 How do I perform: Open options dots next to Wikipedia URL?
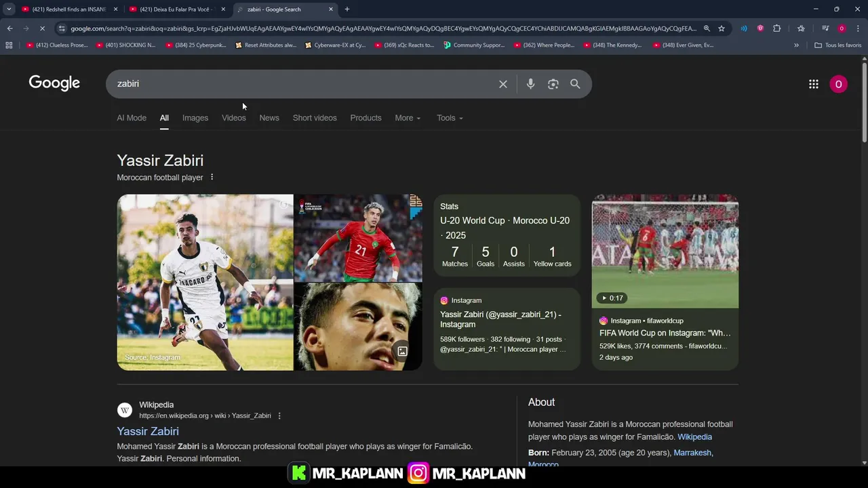point(279,416)
